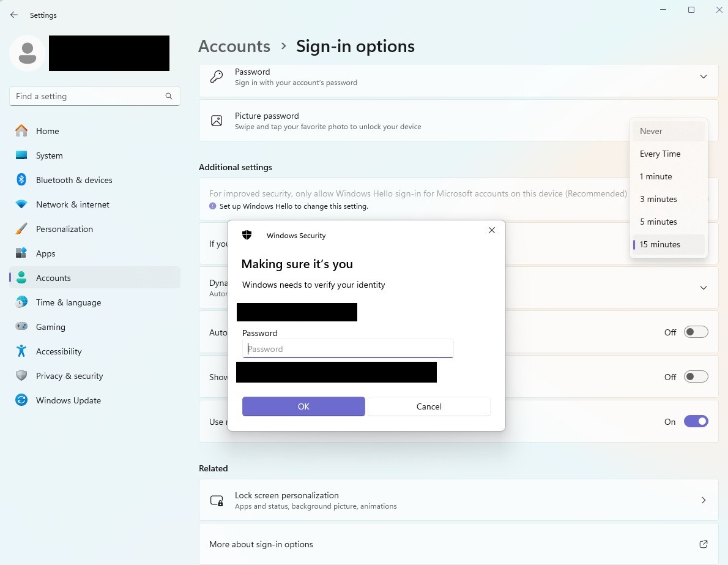The image size is (728, 565).
Task: Open More about sign-in options link
Action: [459, 544]
